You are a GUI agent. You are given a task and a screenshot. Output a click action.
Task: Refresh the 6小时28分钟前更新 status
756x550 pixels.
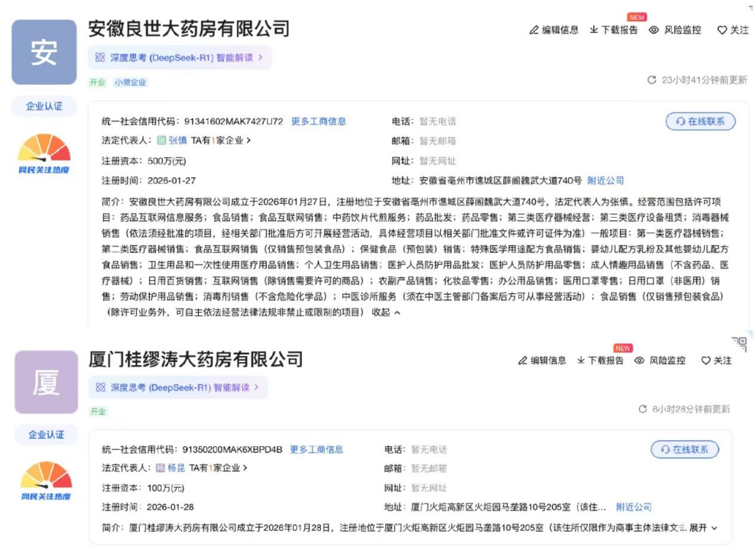click(643, 409)
